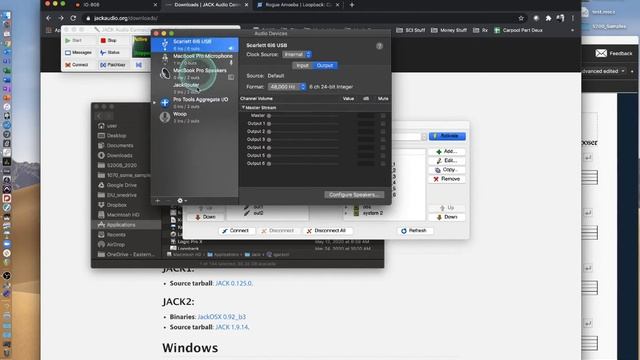The height and width of the screenshot is (360, 640).
Task: Adjust the Master volume slider
Action: [303, 116]
